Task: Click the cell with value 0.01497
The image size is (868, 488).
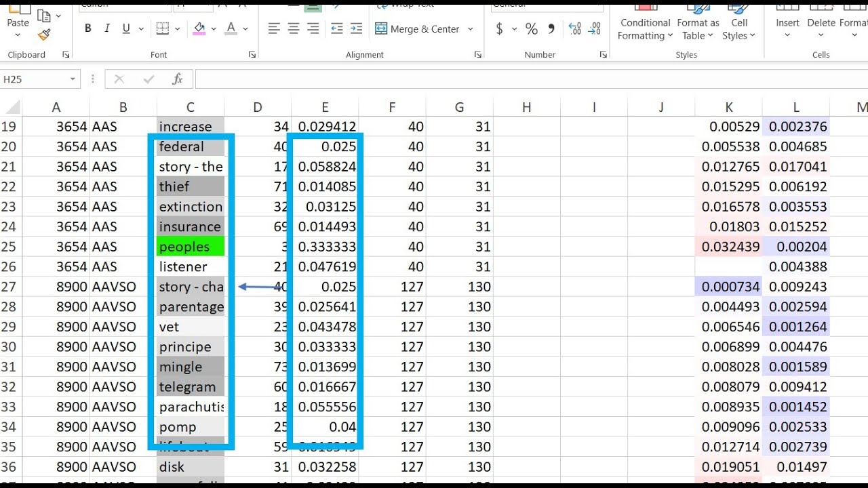Action: 795,467
